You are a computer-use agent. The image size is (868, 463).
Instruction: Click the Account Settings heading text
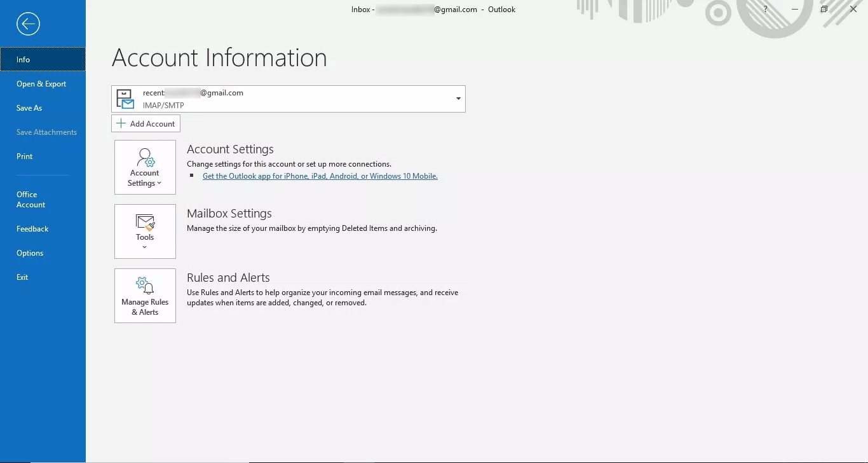(x=230, y=149)
